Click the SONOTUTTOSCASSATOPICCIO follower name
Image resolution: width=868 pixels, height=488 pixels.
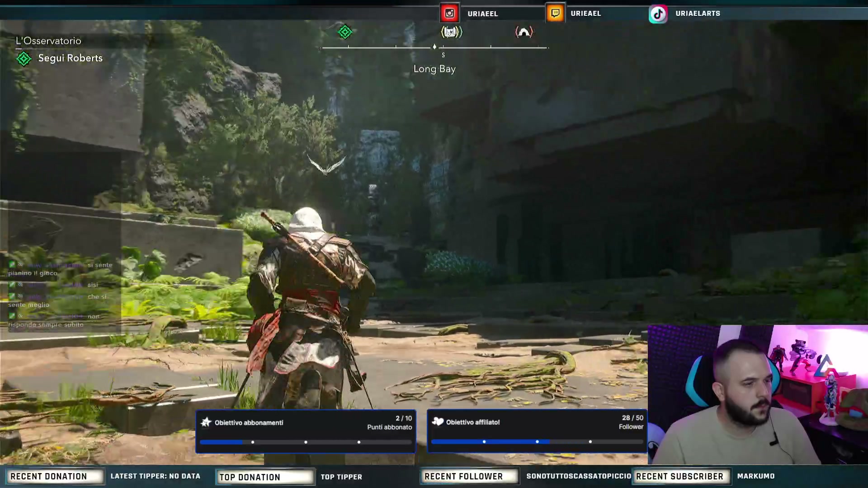click(x=579, y=476)
